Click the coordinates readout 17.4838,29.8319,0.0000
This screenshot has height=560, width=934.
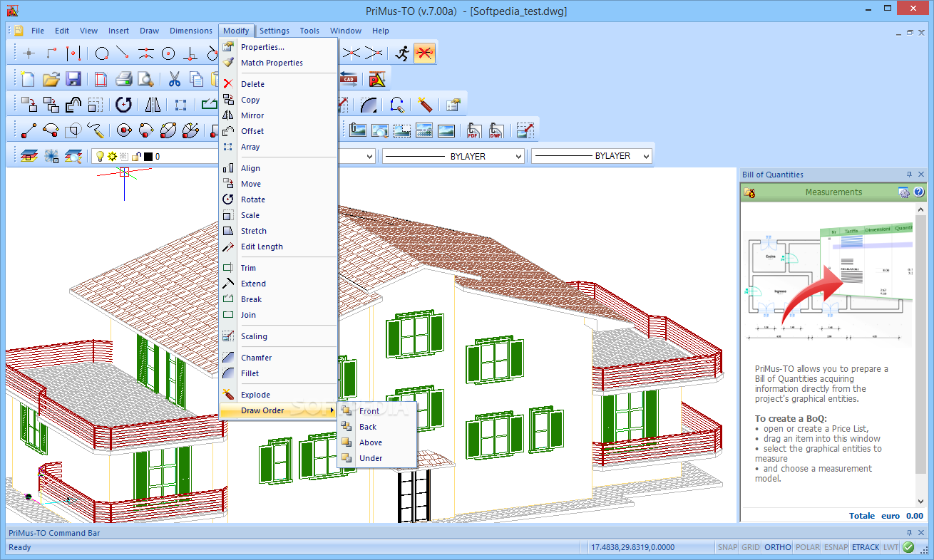(631, 547)
